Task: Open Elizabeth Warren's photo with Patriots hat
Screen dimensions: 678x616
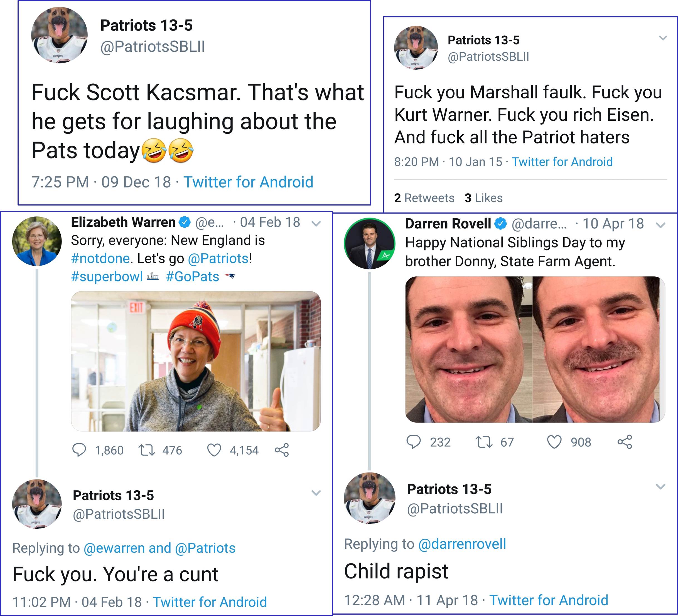Action: 196,361
